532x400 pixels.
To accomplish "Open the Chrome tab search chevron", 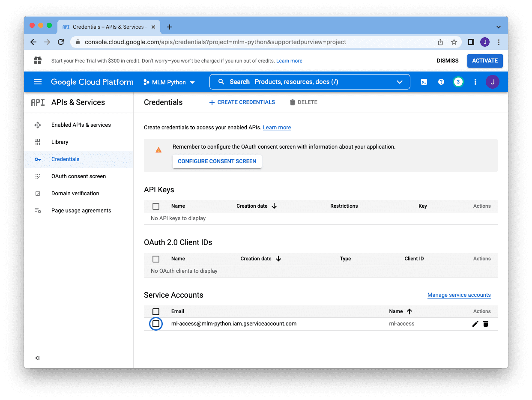I will click(x=499, y=27).
